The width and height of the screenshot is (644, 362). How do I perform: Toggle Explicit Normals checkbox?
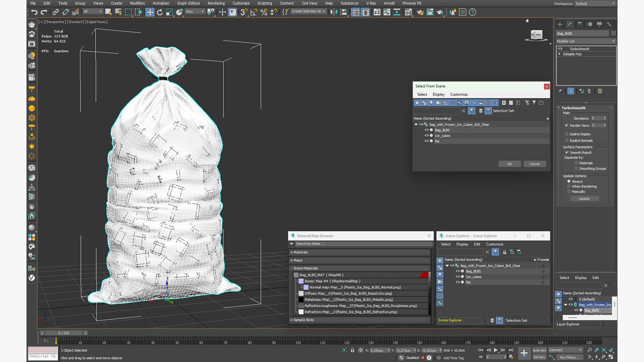567,140
